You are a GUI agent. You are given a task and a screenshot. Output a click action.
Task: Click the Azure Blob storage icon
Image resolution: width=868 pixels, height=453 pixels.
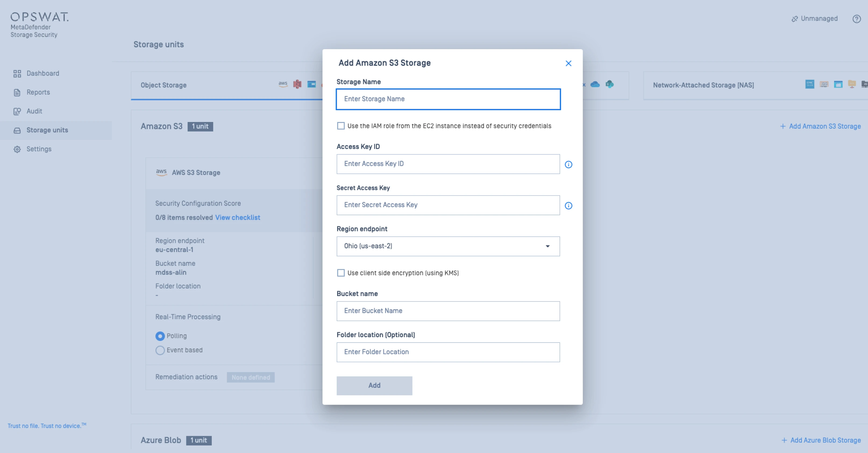click(x=312, y=84)
